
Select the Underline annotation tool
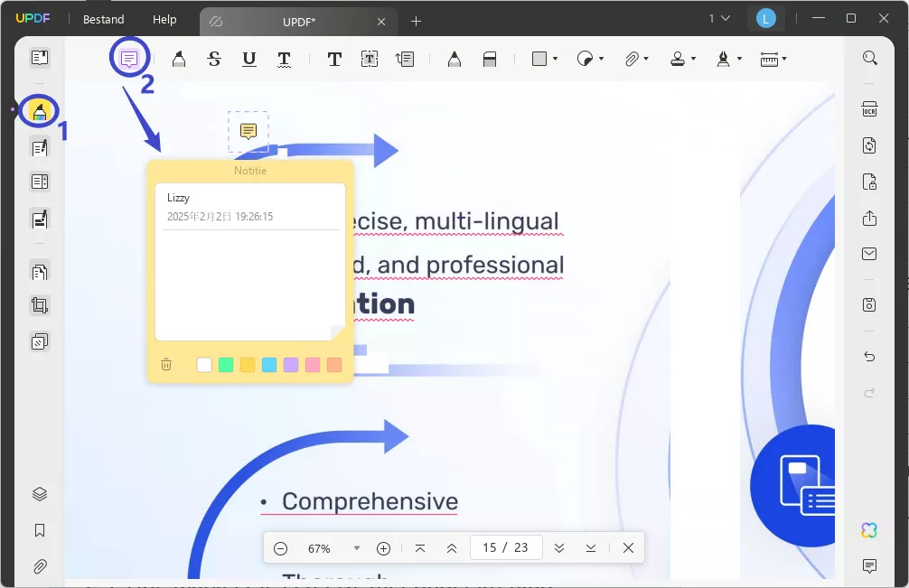(248, 59)
